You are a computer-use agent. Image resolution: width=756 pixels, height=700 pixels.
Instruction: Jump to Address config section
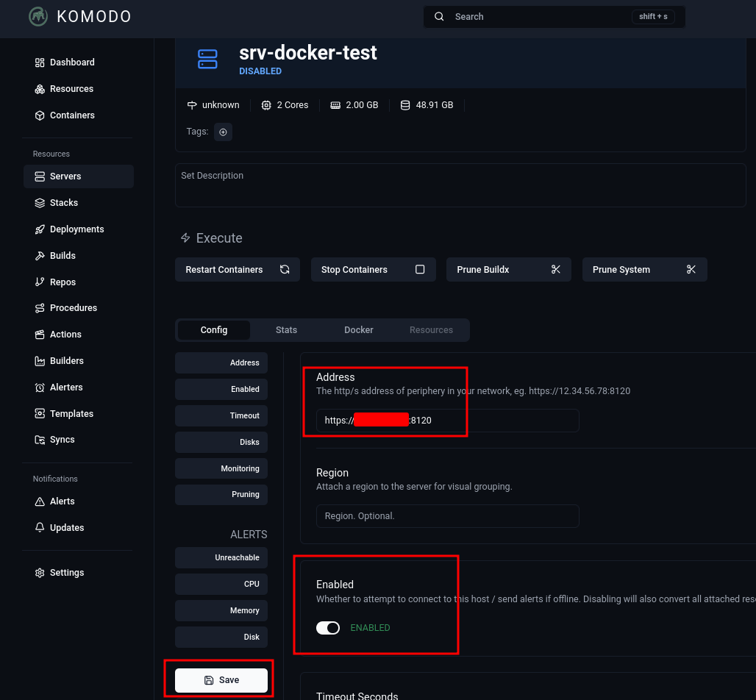(x=221, y=363)
